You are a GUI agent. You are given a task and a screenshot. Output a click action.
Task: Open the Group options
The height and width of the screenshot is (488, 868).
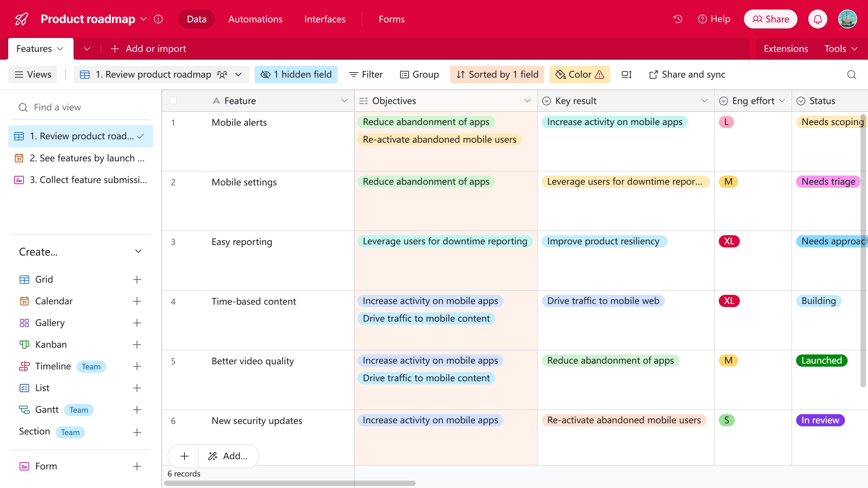tap(419, 75)
